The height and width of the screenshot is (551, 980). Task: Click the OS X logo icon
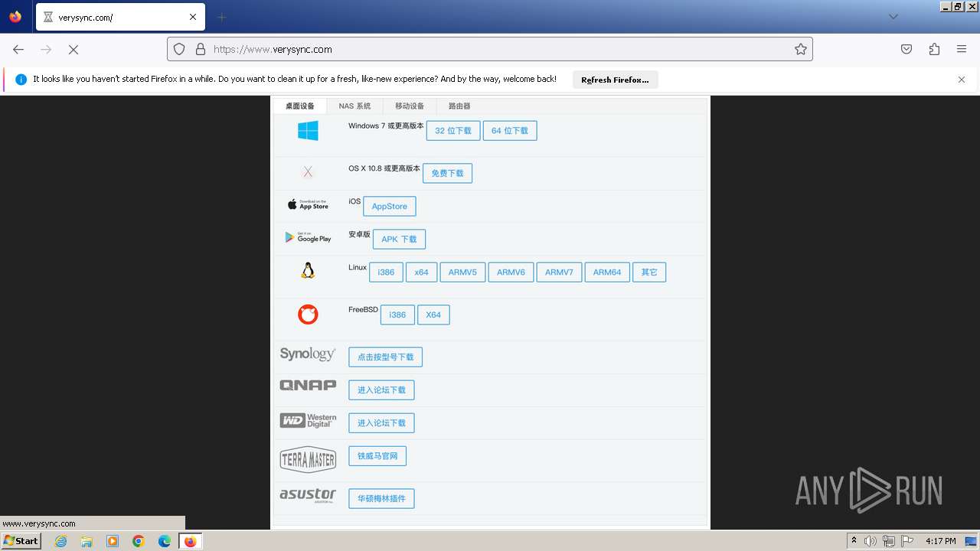308,172
